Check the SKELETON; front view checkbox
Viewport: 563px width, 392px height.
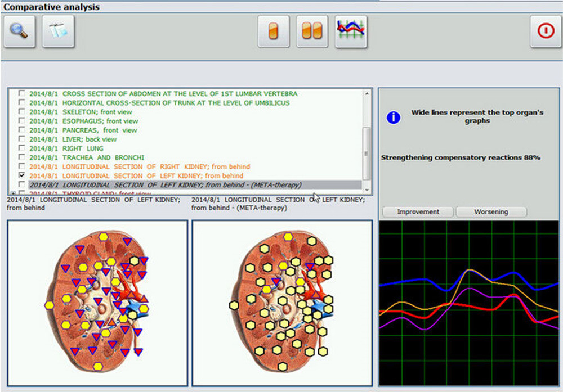click(21, 112)
